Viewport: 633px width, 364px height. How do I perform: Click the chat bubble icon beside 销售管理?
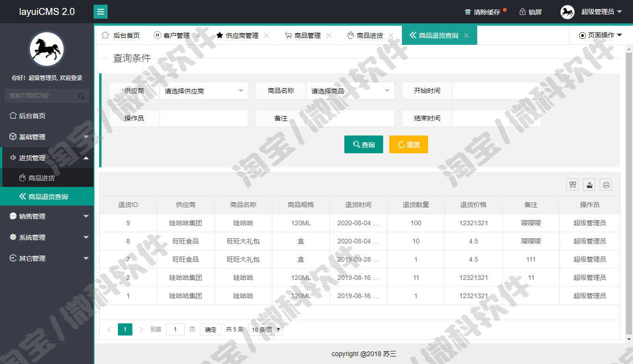point(13,216)
